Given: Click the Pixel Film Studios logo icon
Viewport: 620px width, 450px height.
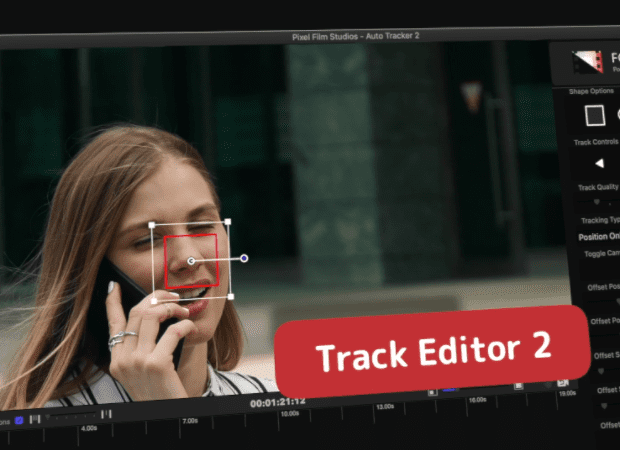Looking at the screenshot, I should [x=587, y=62].
